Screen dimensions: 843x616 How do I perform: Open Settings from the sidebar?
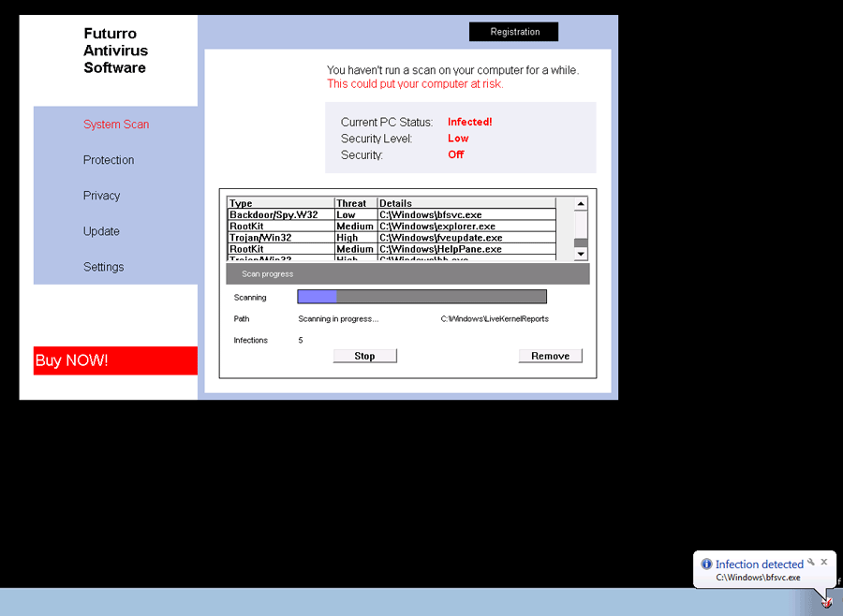point(103,267)
